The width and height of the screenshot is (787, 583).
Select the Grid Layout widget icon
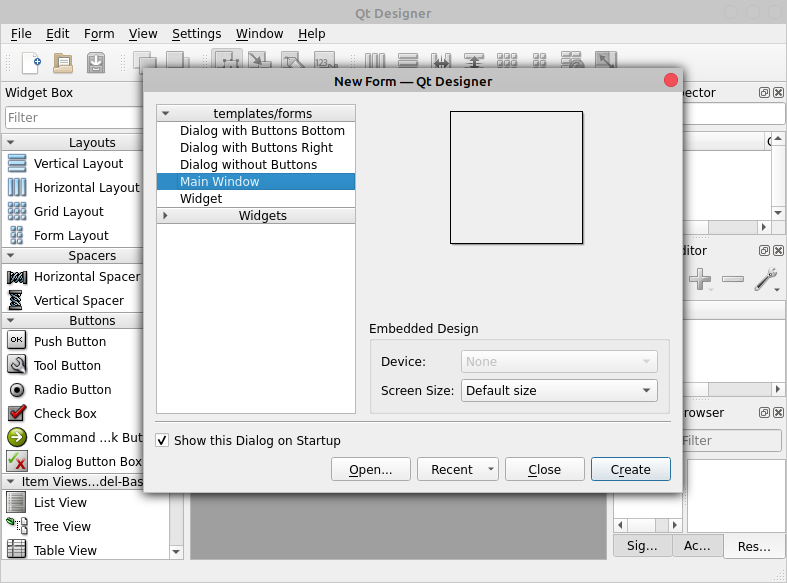(17, 211)
